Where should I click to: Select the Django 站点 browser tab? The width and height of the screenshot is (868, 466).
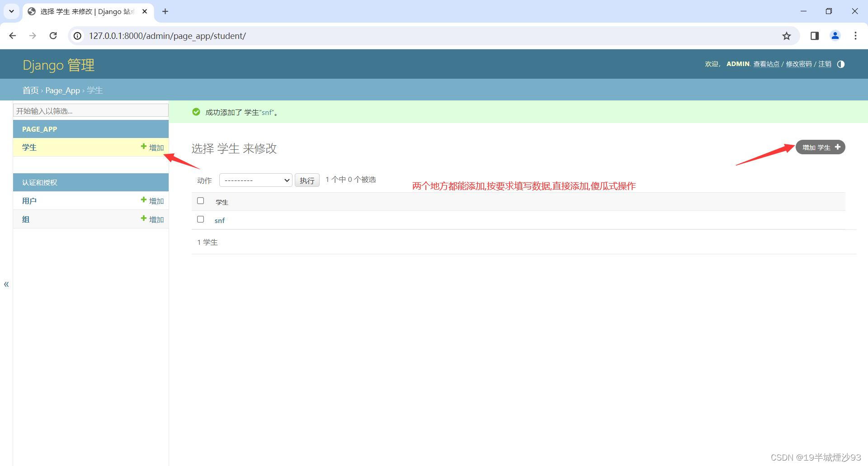click(x=88, y=11)
